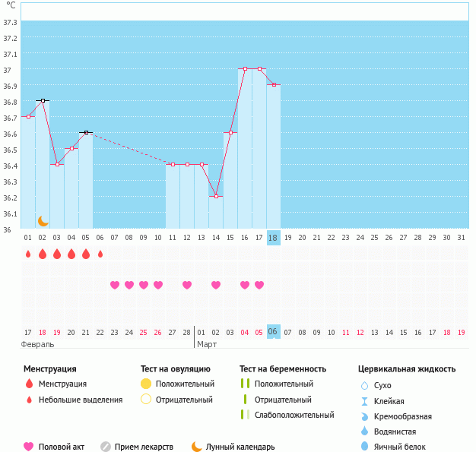Click the blue Яичный белок legend drop icon
The image size is (476, 452).
click(x=364, y=447)
